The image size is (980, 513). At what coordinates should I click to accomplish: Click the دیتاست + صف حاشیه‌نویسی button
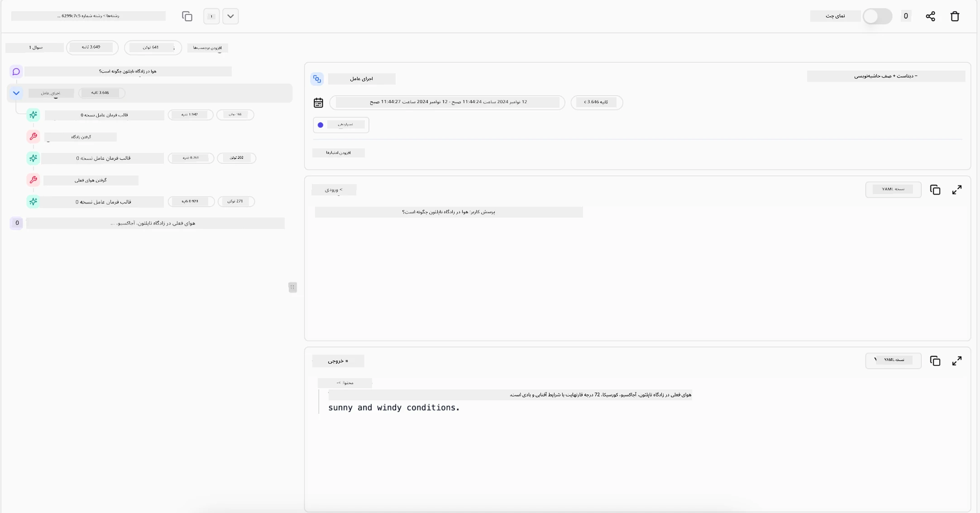[x=885, y=76]
